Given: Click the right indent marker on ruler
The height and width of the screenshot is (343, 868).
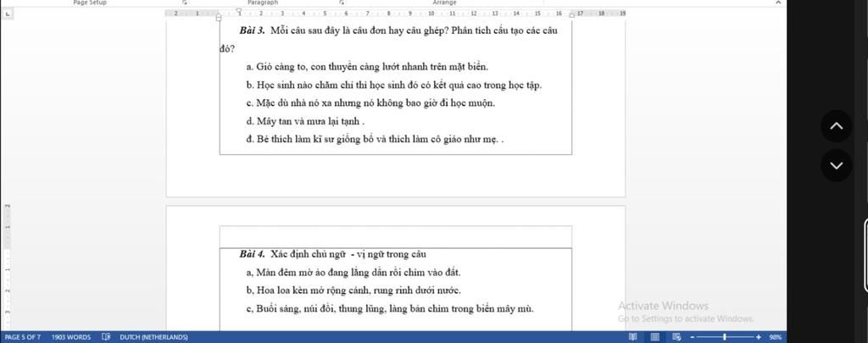Looking at the screenshot, I should point(572,15).
